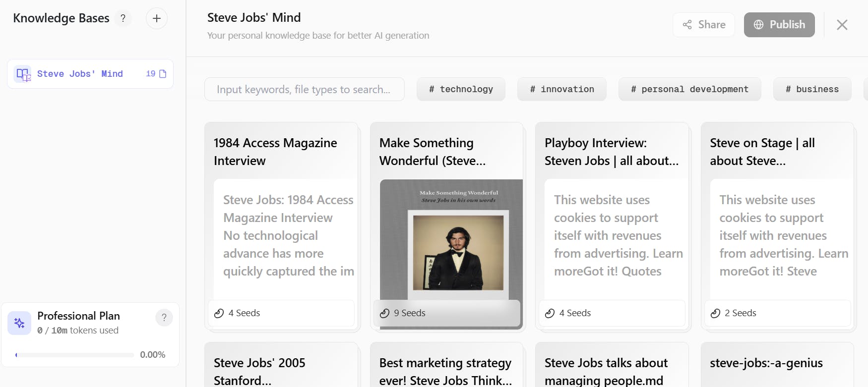Open Professional Plan help icon
The image size is (868, 387).
tap(164, 318)
